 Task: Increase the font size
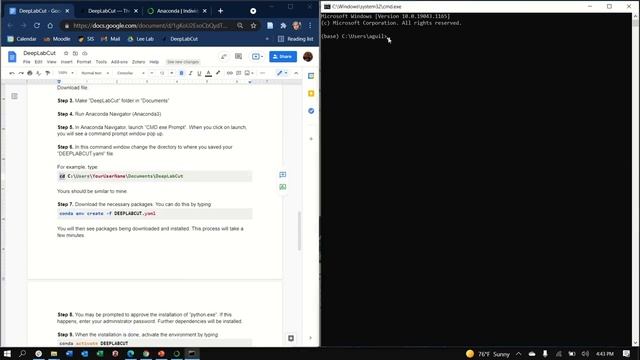171,73
